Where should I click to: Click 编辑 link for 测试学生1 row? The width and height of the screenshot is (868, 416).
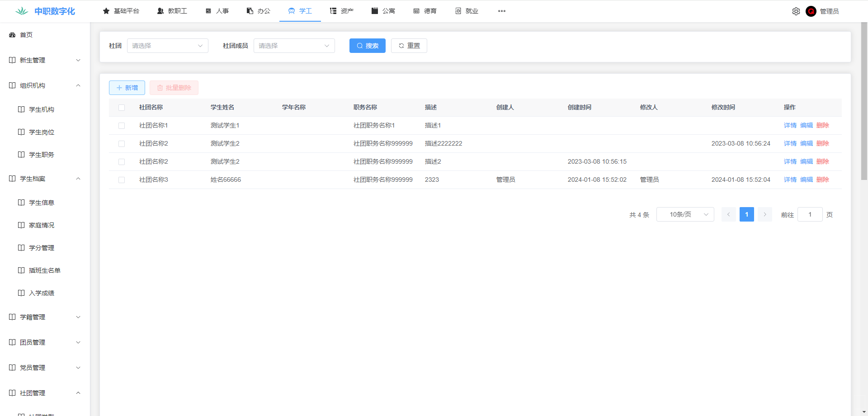point(806,126)
